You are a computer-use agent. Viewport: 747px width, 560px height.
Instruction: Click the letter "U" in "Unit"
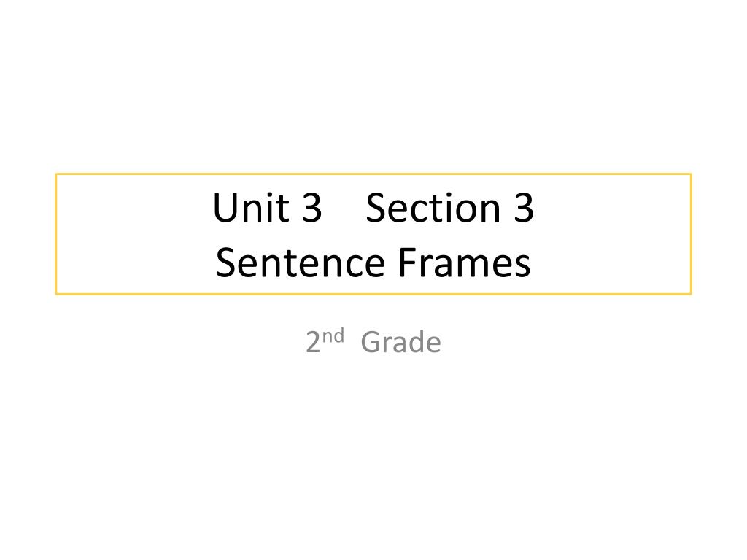(x=225, y=208)
